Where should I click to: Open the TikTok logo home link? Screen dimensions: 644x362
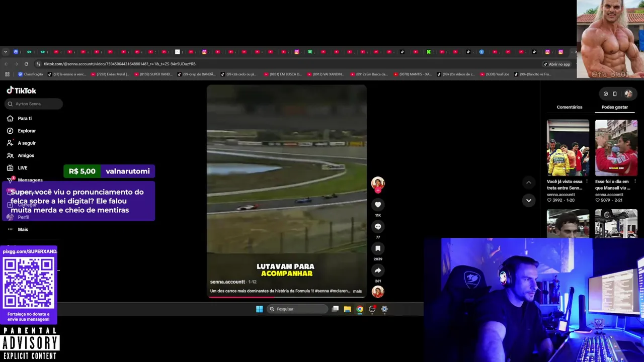(x=21, y=90)
